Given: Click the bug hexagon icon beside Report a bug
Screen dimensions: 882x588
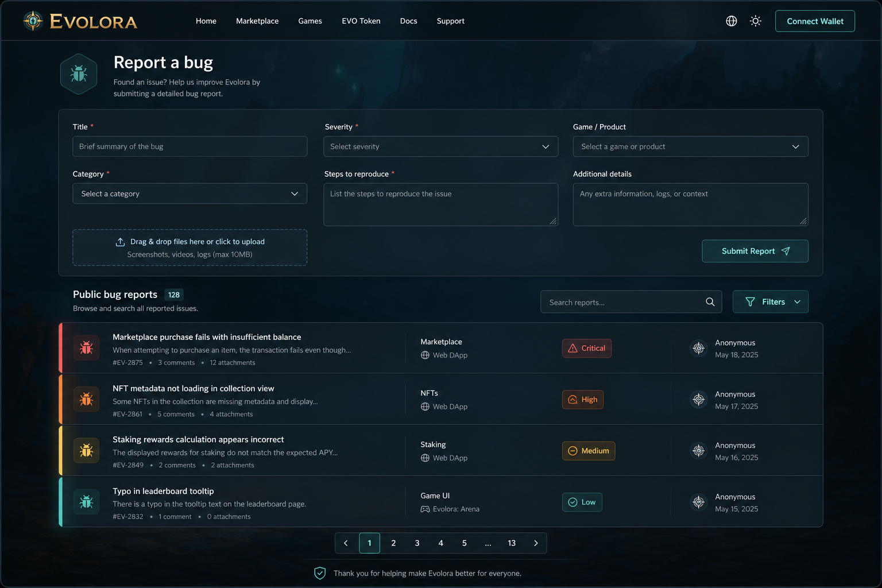Looking at the screenshot, I should point(79,74).
